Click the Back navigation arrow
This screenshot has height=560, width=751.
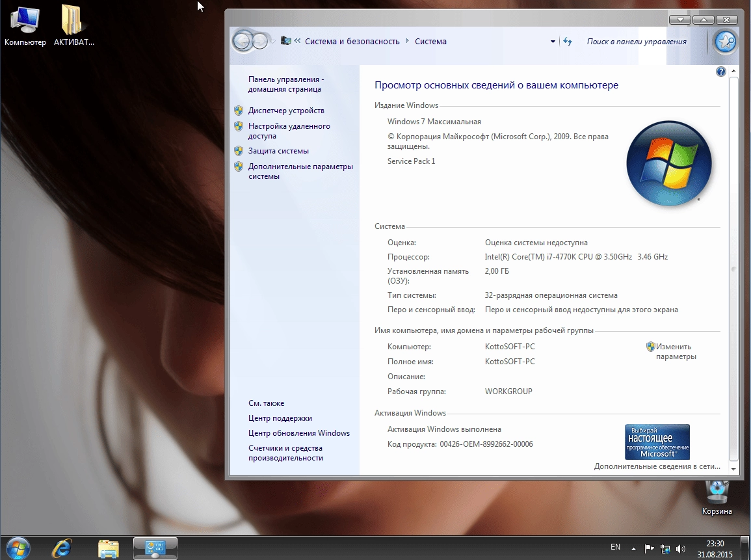(243, 42)
